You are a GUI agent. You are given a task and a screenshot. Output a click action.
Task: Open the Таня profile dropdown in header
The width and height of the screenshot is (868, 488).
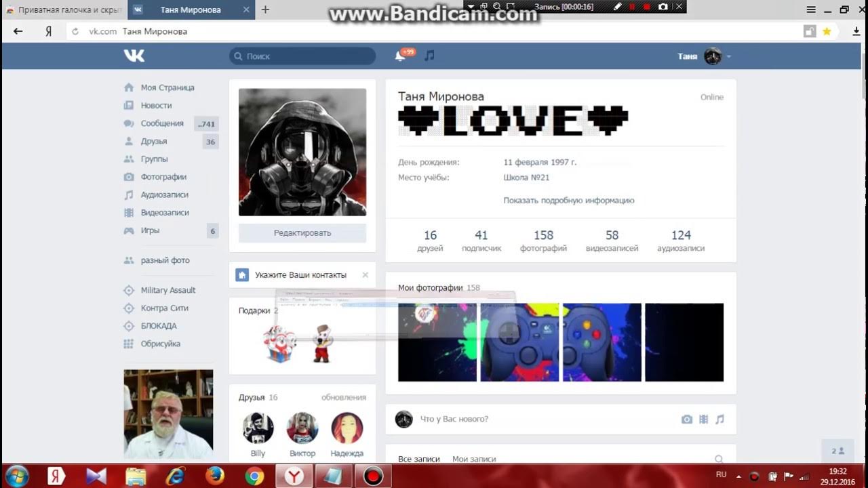pyautogui.click(x=704, y=56)
